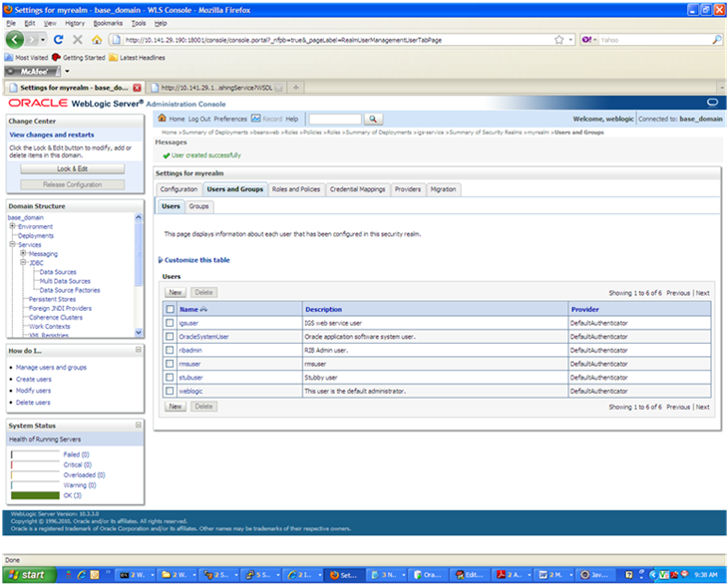The image size is (728, 585).
Task: Click the console search magnifier button
Action: tap(373, 120)
